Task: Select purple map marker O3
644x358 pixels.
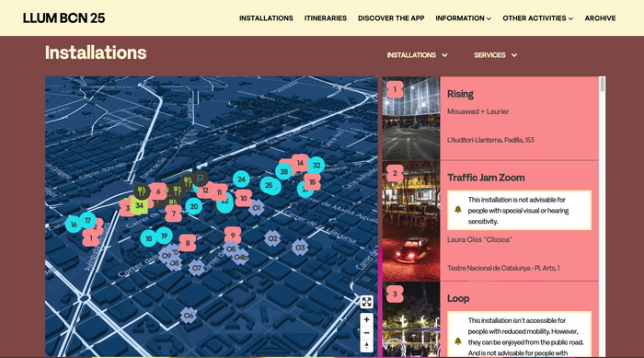Action: coord(300,248)
